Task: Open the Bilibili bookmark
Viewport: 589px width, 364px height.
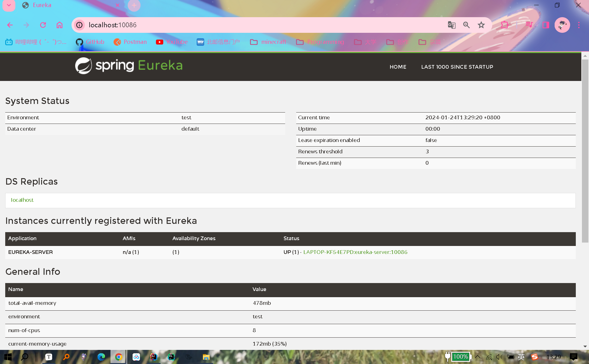Action: click(36, 42)
